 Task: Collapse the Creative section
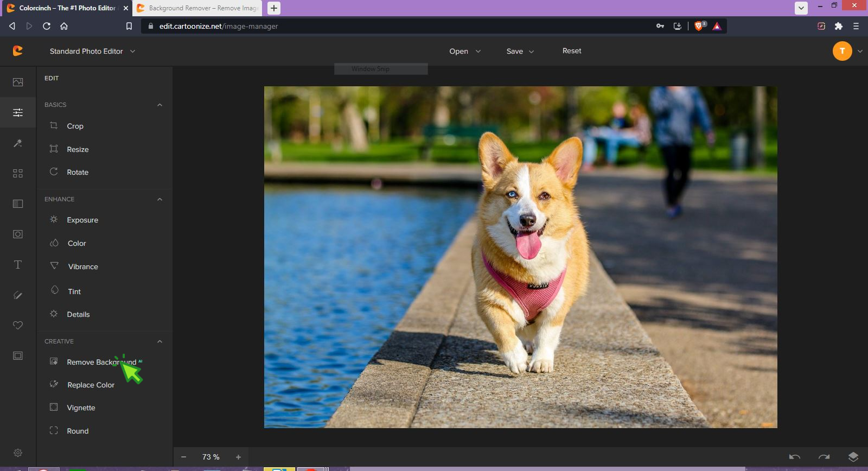159,341
